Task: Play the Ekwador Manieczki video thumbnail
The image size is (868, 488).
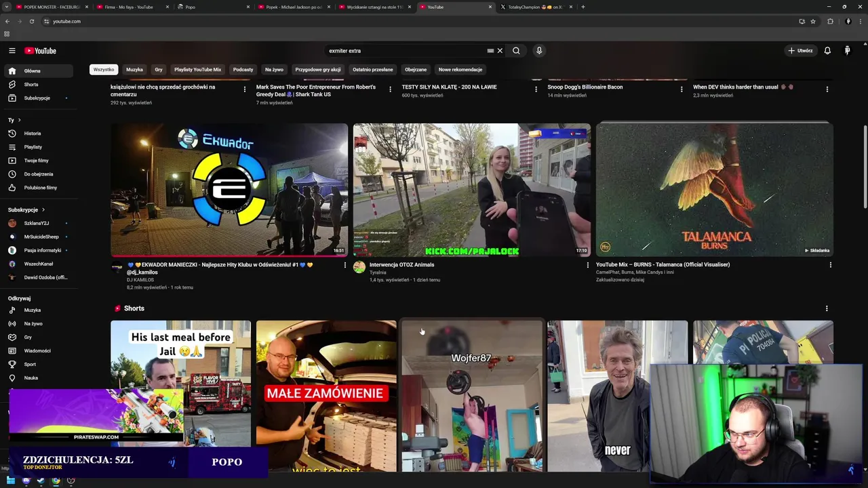Action: coord(229,189)
